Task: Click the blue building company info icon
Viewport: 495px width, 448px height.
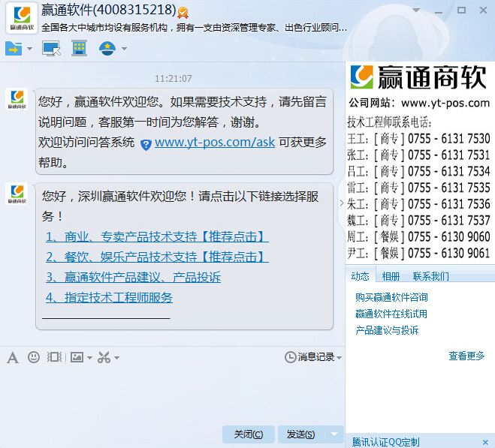Action: pyautogui.click(x=79, y=49)
